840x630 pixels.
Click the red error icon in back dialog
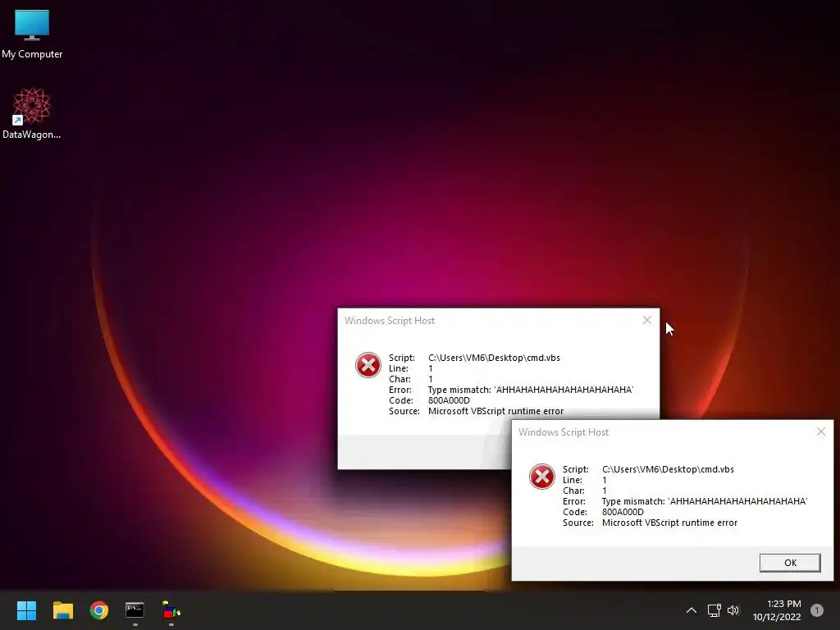(x=368, y=365)
